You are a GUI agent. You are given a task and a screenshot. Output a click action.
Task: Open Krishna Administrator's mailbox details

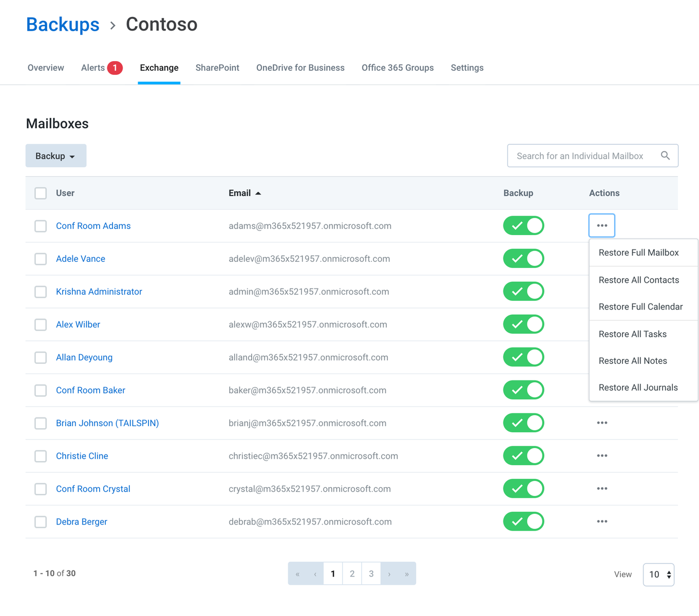pyautogui.click(x=99, y=292)
